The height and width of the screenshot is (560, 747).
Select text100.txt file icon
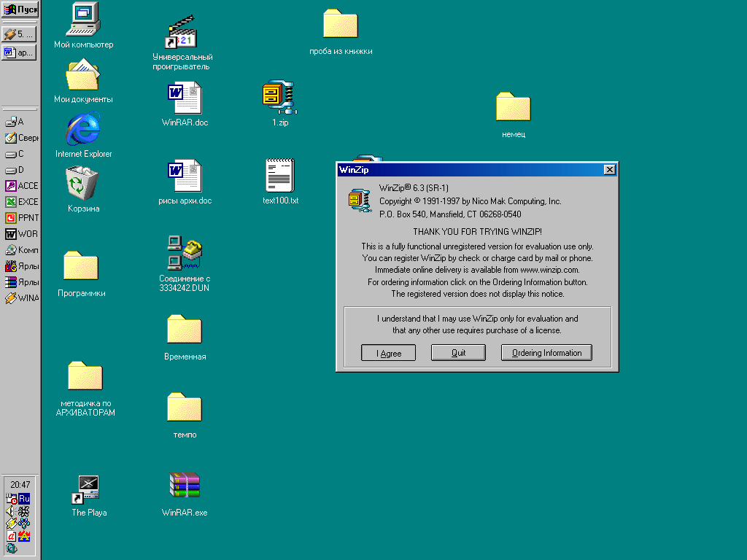coord(281,182)
